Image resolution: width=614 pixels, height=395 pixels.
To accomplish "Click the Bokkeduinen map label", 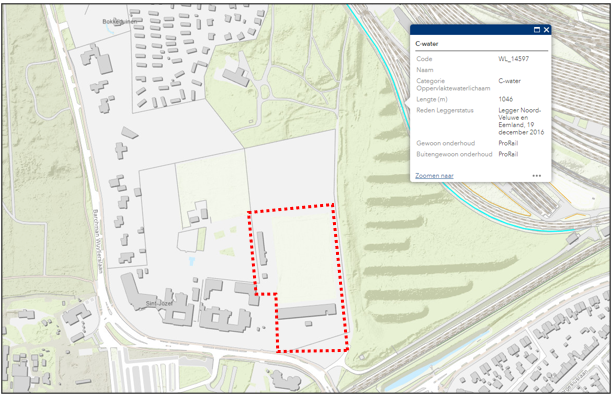I will (120, 22).
